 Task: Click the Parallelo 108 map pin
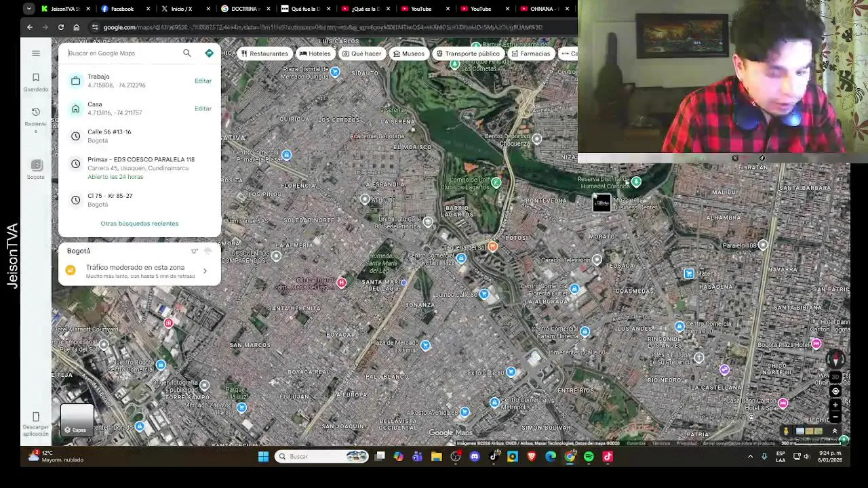pyautogui.click(x=763, y=245)
